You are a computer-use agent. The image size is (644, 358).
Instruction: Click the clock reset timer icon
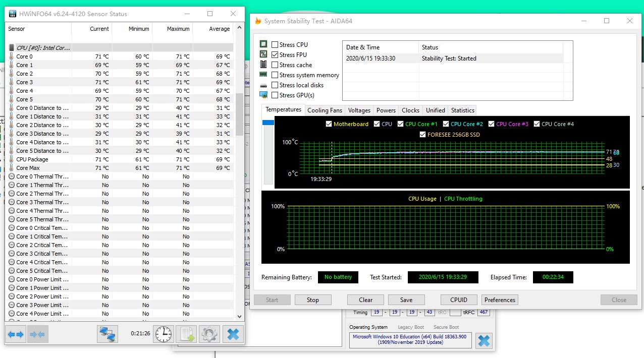(x=164, y=334)
